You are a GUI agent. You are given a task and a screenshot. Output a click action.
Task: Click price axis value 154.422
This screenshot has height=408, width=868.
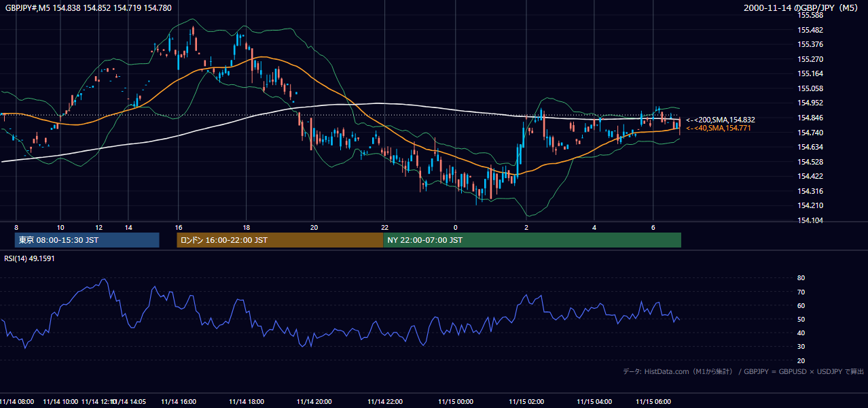tap(810, 176)
